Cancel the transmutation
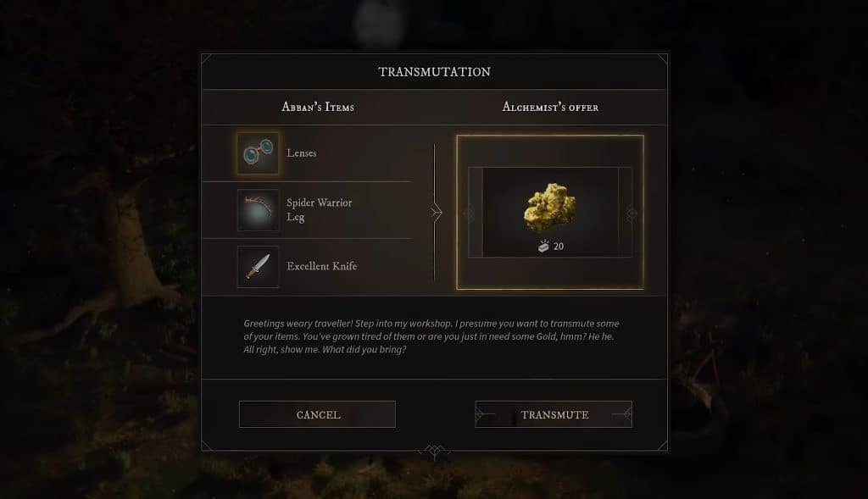868x499 pixels. point(317,414)
